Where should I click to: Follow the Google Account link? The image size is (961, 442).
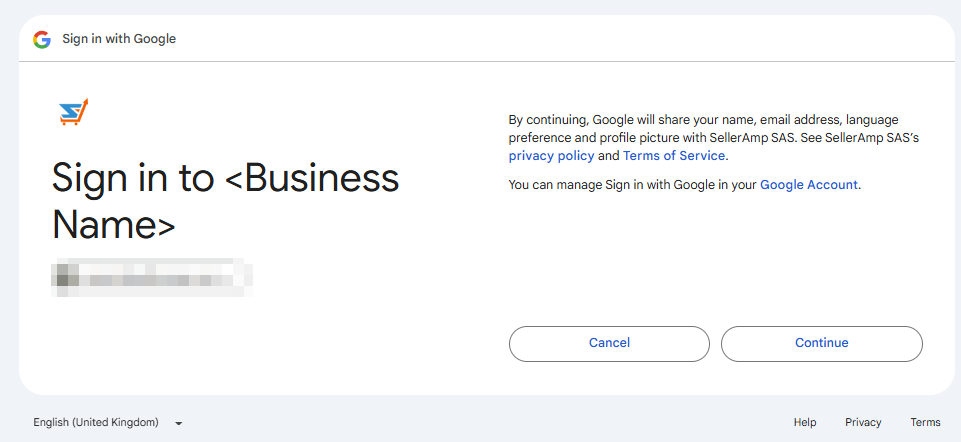tap(808, 185)
